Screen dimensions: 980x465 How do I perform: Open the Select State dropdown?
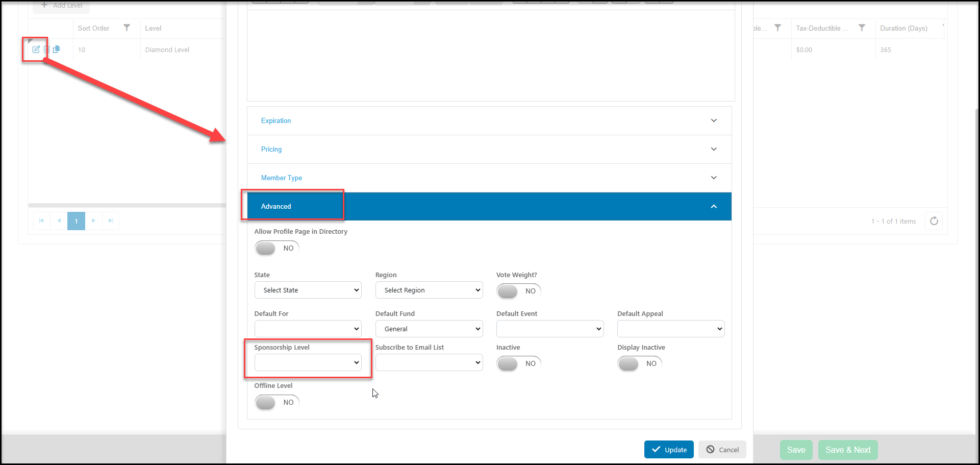(x=308, y=290)
